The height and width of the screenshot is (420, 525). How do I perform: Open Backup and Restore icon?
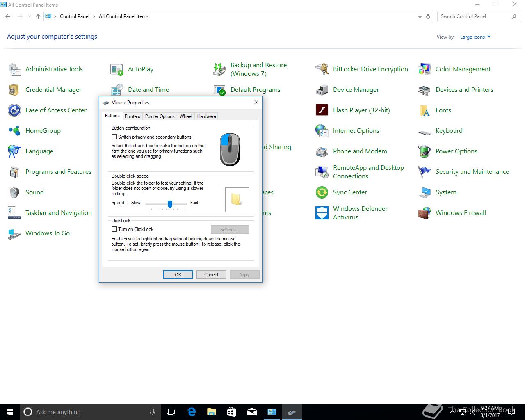pos(219,69)
